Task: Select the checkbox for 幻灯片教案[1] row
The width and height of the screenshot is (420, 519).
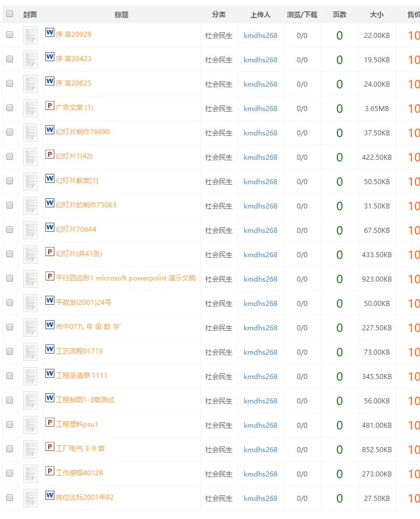Action: [10, 181]
